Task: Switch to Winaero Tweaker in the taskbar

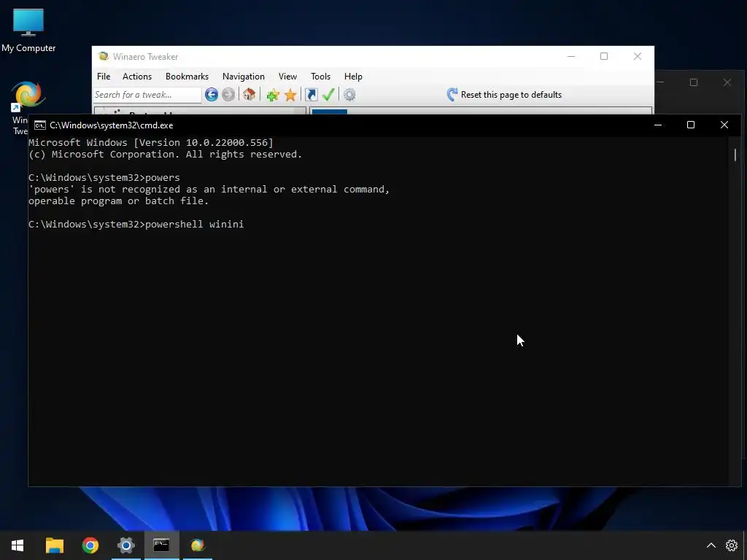Action: coord(198,545)
